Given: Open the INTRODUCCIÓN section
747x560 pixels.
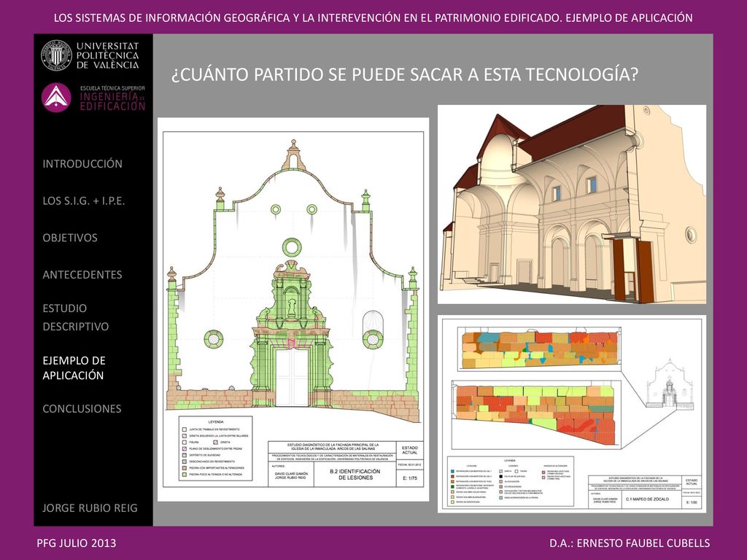Looking at the screenshot, I should (82, 164).
